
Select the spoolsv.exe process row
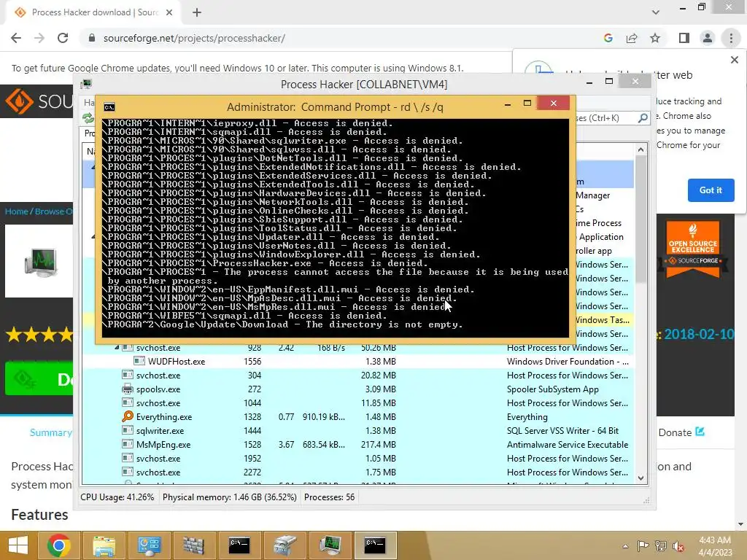pyautogui.click(x=357, y=389)
